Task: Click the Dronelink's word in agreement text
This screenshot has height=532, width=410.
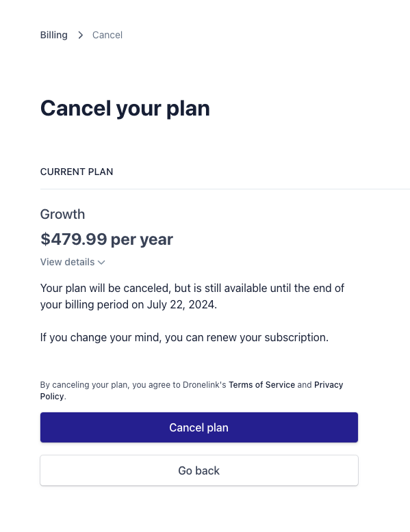Action: (x=204, y=385)
